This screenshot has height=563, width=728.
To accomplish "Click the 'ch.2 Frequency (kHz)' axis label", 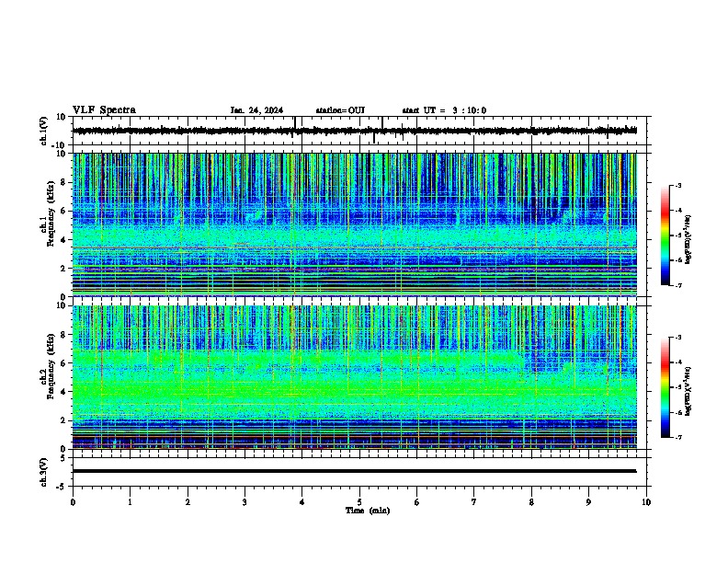I will (x=48, y=365).
